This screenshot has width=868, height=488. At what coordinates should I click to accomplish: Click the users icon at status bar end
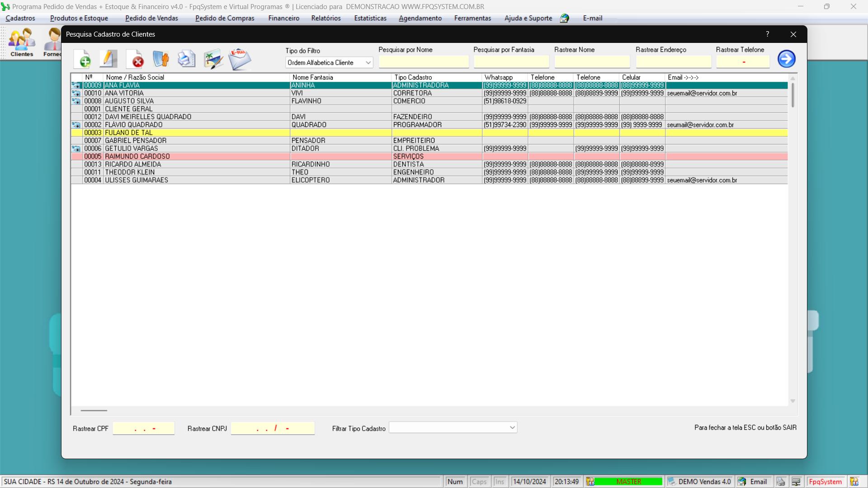point(854,482)
